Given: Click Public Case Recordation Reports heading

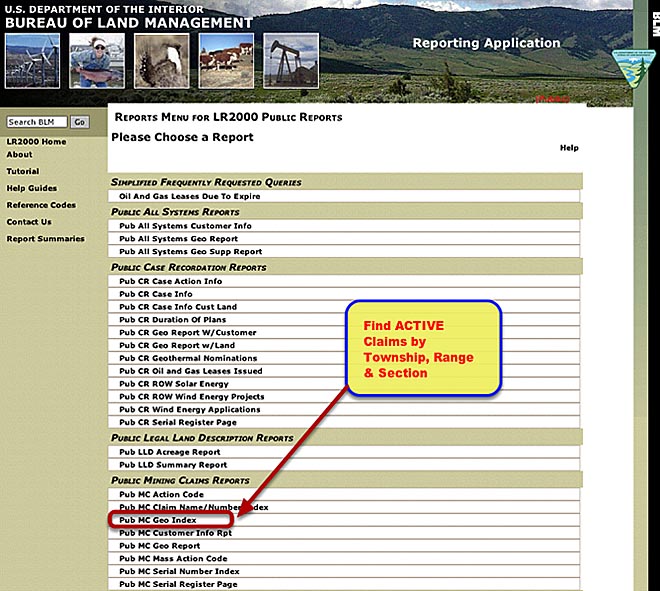Looking at the screenshot, I should point(189,267).
